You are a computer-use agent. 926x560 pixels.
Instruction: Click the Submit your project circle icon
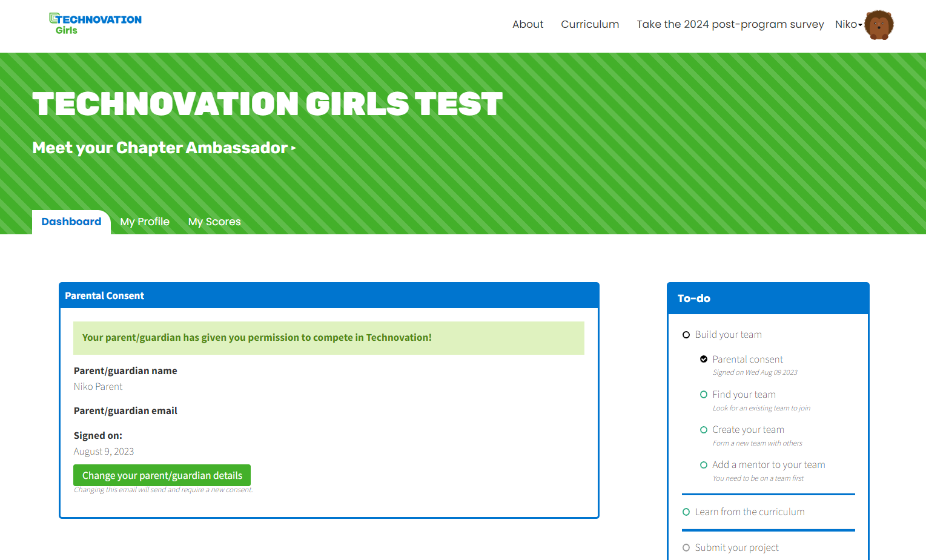point(686,548)
